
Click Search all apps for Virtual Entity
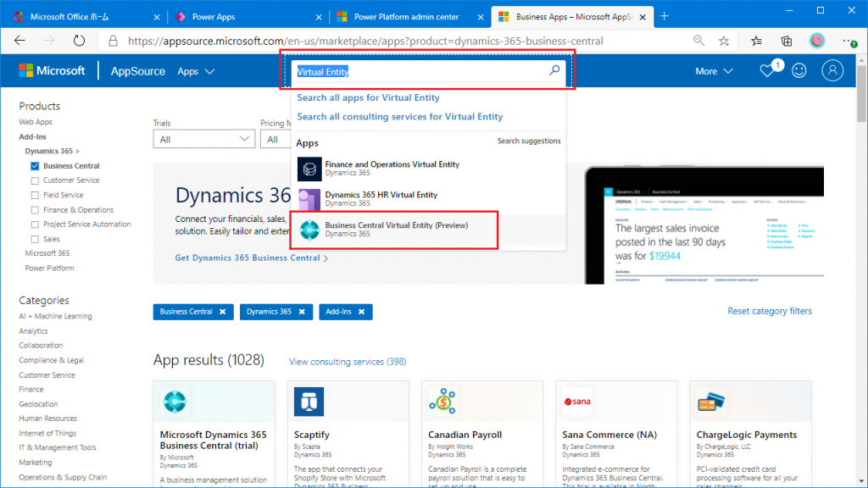(368, 98)
